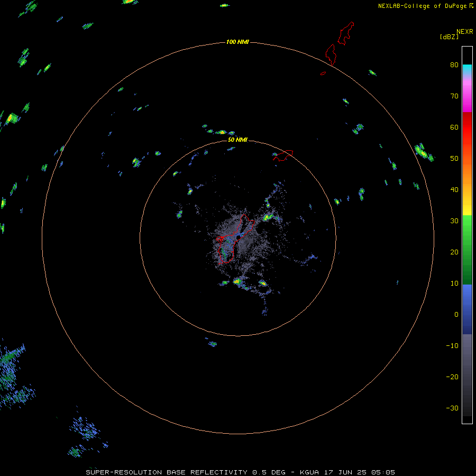
Task: Click the 40 tick label on the dBZ scale
Action: coord(454,190)
